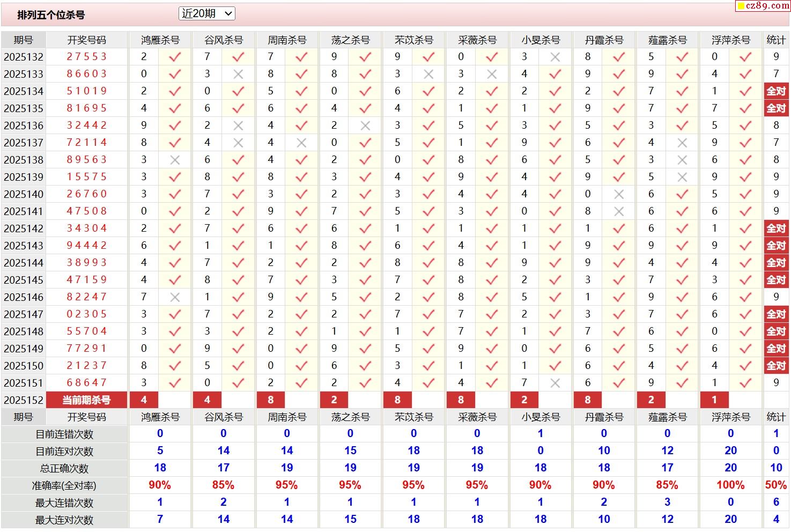Select the cross icon for 荡之杀号 in row 2025136

tap(365, 125)
